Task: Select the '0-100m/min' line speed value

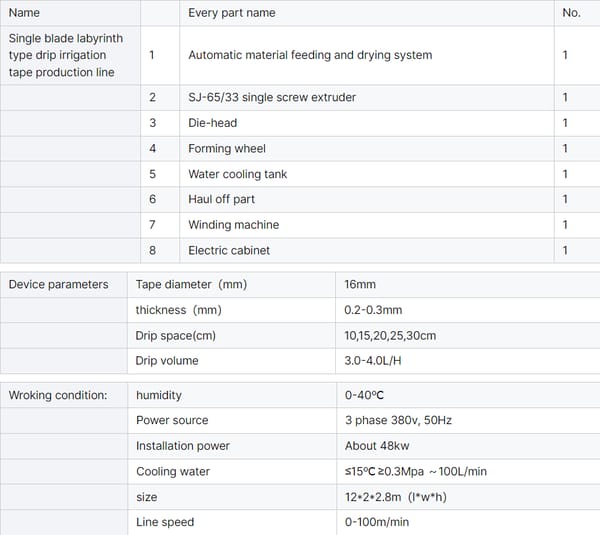Action: point(377,522)
